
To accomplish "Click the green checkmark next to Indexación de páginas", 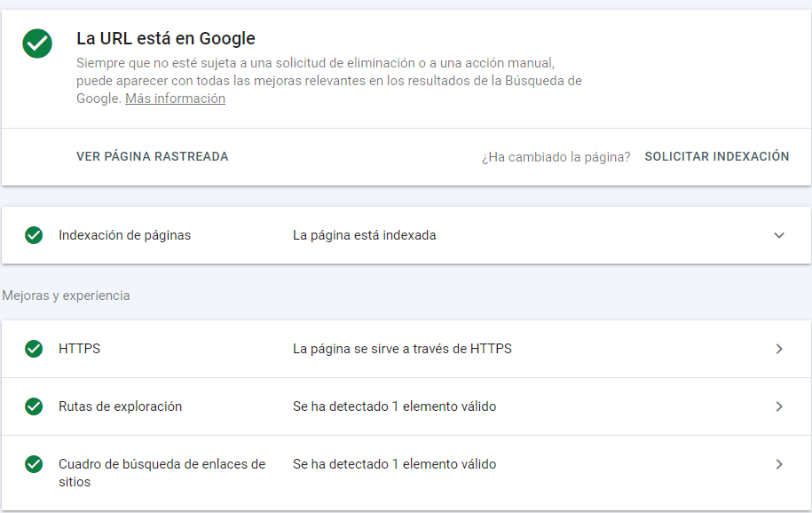I will [34, 235].
